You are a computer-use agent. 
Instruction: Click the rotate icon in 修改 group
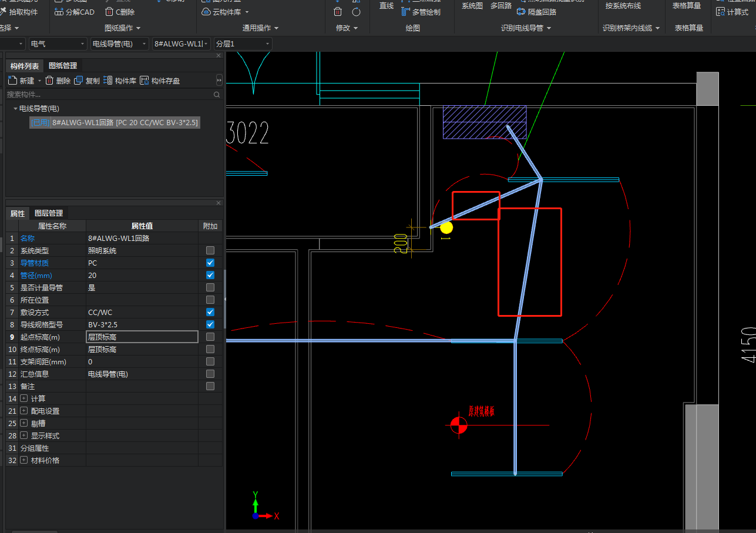[x=357, y=12]
